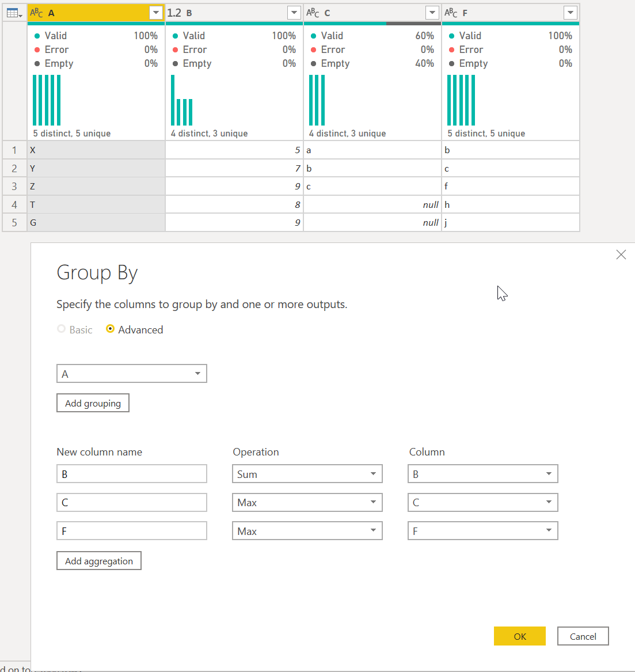Select row number 3 header
The image size is (635, 672).
(x=14, y=187)
